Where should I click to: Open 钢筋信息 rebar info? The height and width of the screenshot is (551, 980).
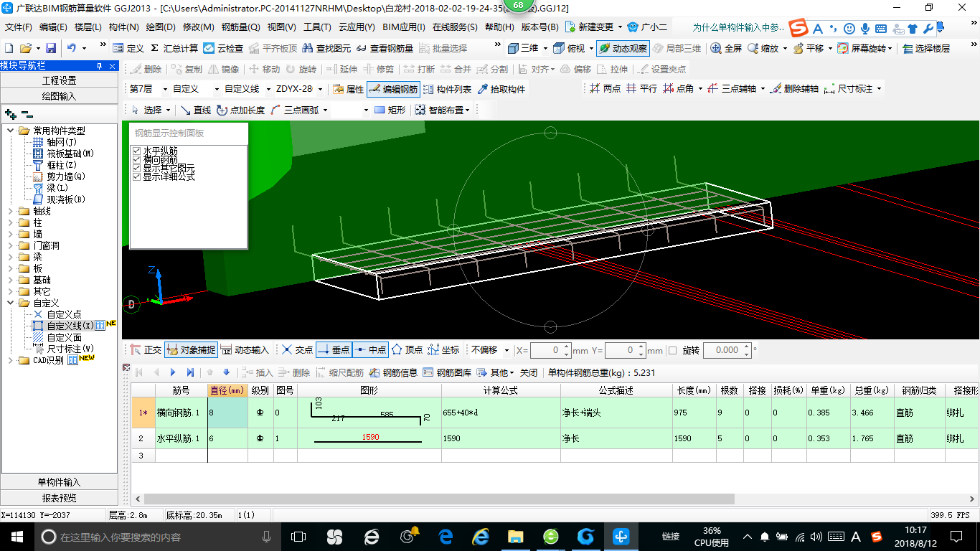click(393, 372)
